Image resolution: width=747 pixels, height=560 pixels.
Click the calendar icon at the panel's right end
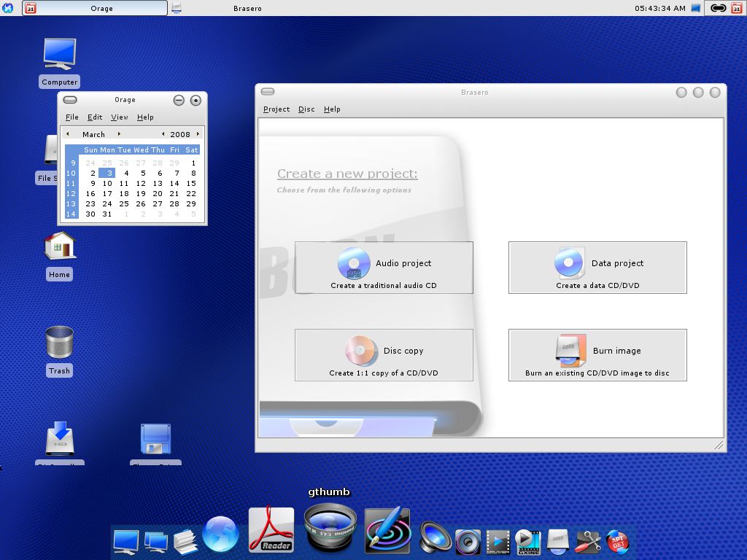point(737,8)
